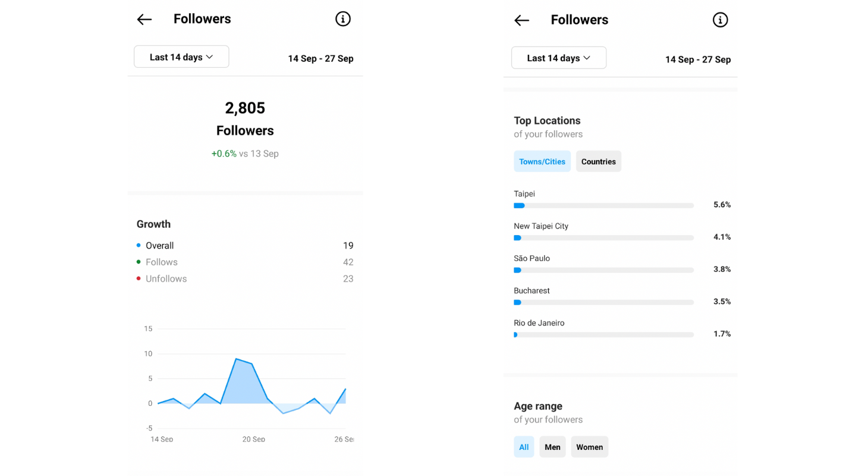
Task: Click the 1.7% value for Rio de Janeiro
Action: click(722, 334)
